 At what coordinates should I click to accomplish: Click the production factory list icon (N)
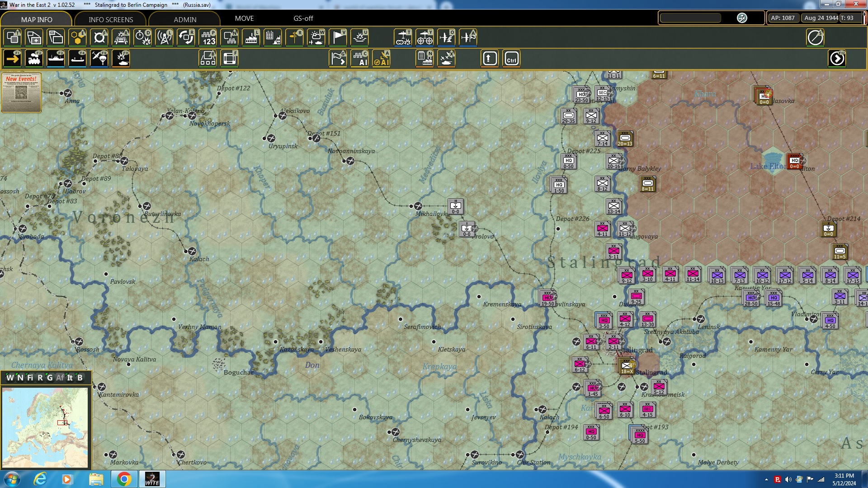point(425,58)
